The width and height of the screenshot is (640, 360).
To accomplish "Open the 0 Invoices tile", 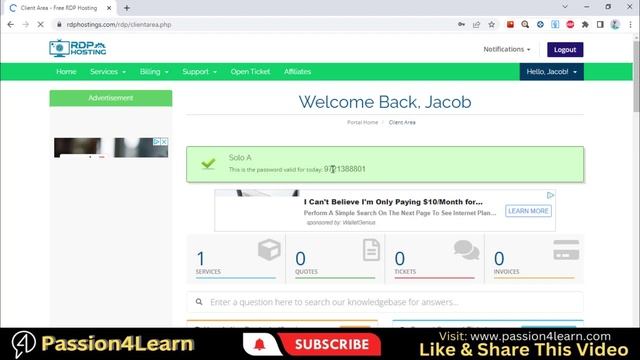I will [x=534, y=258].
